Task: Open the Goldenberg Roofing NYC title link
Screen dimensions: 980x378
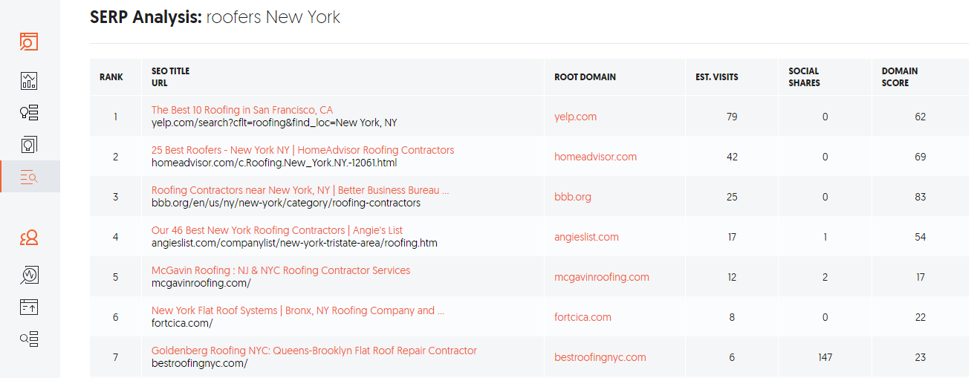Action: point(314,351)
